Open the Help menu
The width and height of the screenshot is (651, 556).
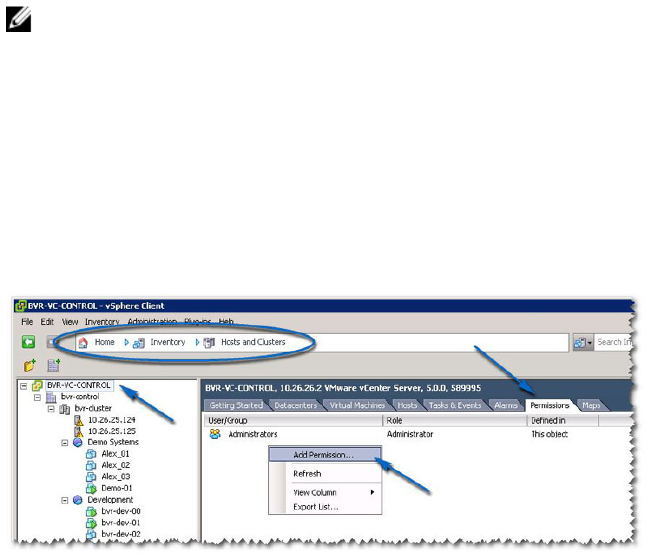[226, 322]
